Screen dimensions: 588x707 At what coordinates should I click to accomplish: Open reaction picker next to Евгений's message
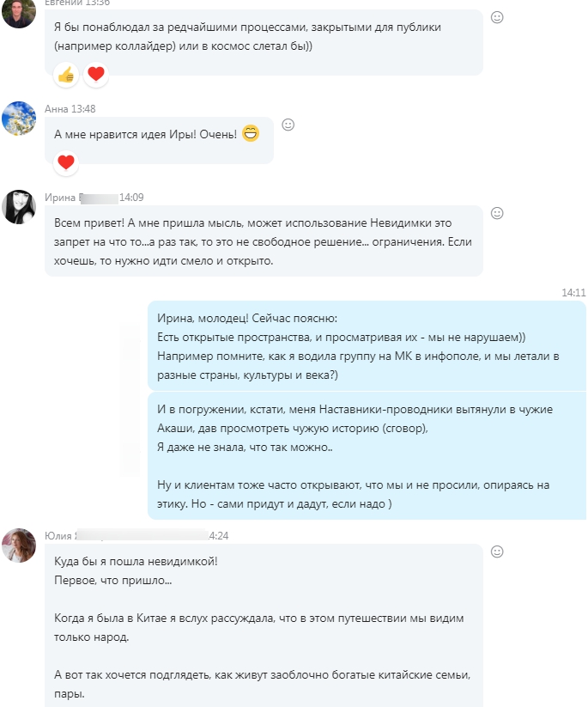(497, 17)
